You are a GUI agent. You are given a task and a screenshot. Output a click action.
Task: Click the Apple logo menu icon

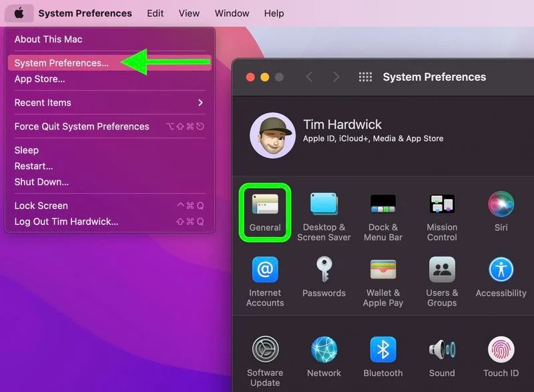click(19, 13)
